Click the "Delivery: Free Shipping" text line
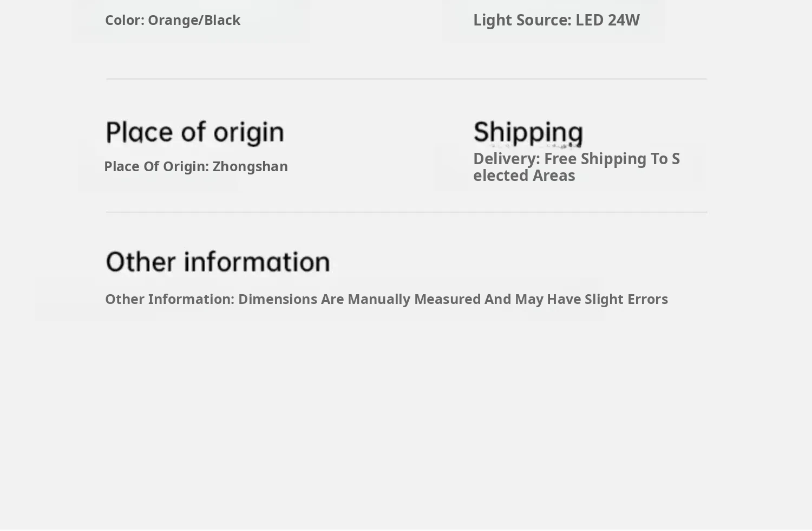 576,159
